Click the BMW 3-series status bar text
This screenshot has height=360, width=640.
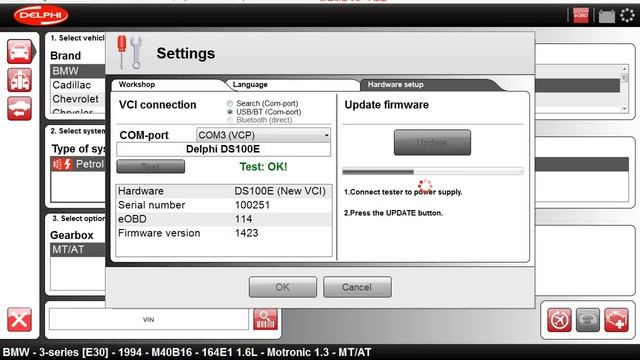[x=187, y=352]
